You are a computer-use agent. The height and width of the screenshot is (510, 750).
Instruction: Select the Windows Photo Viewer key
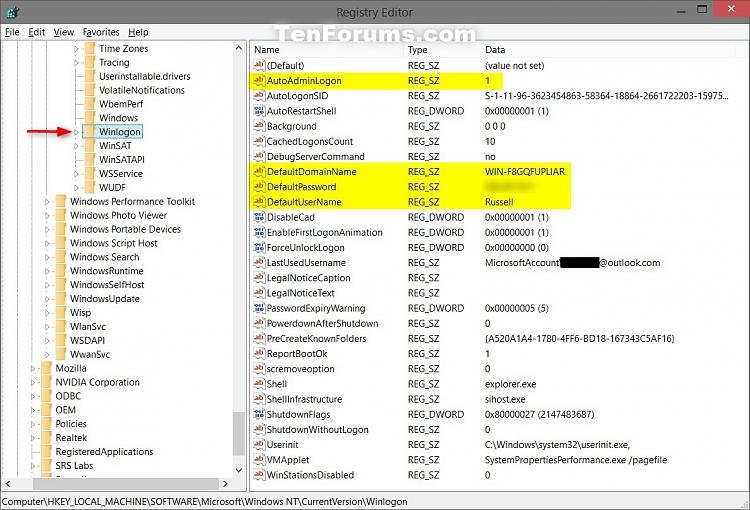click(118, 215)
